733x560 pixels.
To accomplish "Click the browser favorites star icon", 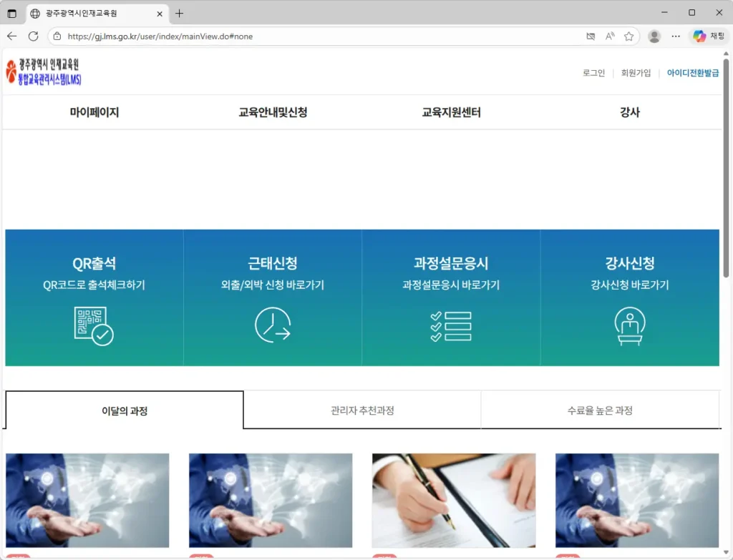I will pyautogui.click(x=628, y=36).
